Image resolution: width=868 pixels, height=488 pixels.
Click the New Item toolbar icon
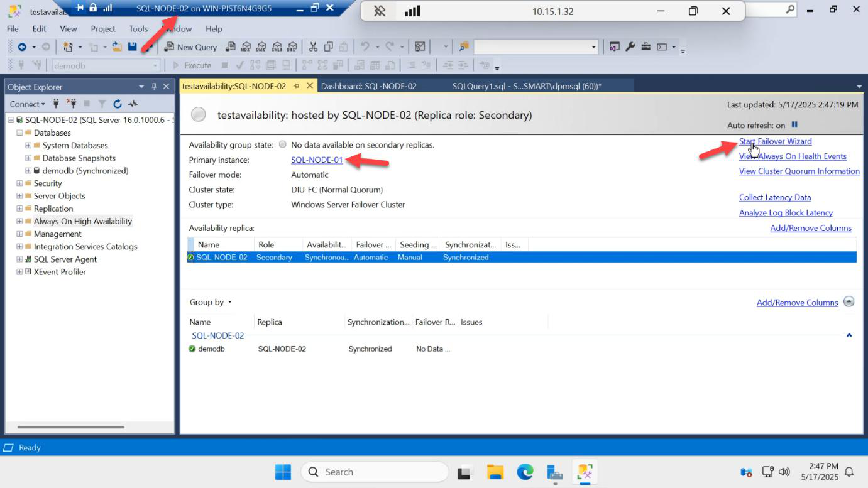coord(68,47)
